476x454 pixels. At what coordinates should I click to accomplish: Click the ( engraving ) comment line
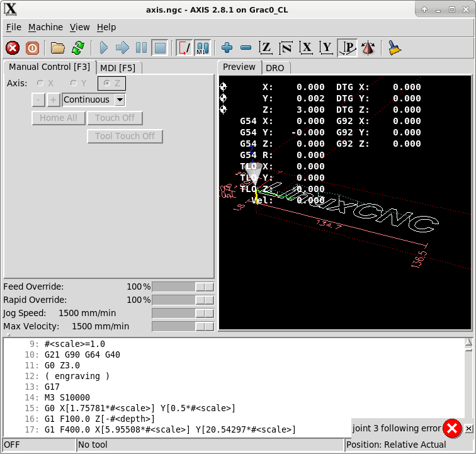[77, 377]
